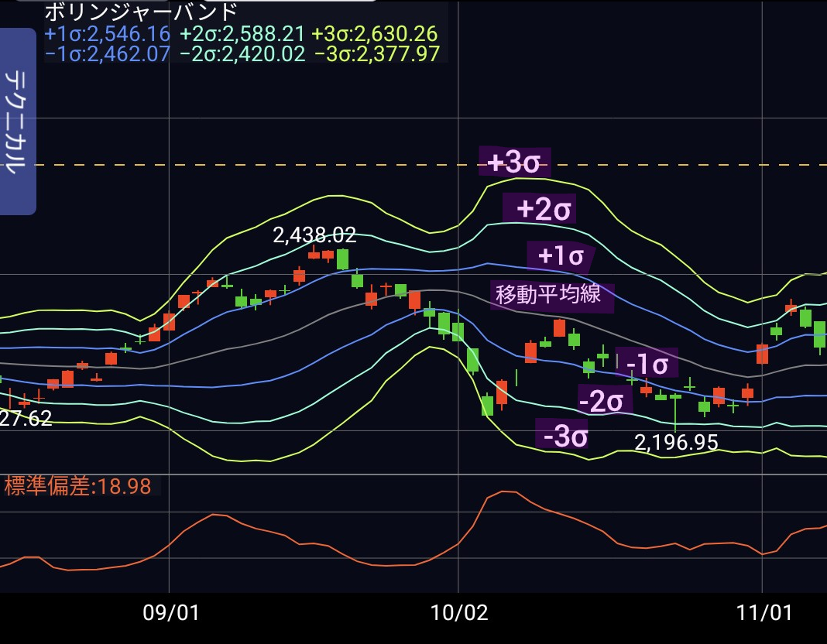Click the purple +2σ annotation label
The width and height of the screenshot is (827, 644).
(540, 209)
